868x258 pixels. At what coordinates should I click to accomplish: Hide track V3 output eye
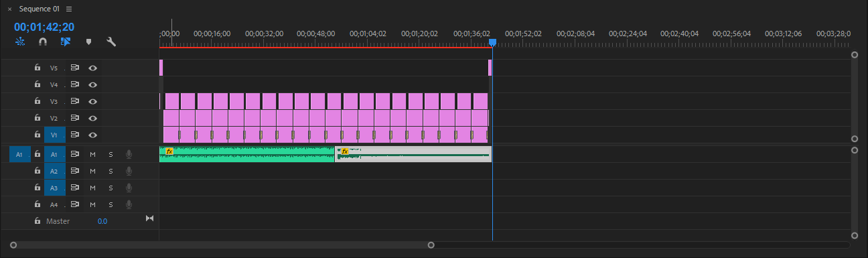coord(93,101)
